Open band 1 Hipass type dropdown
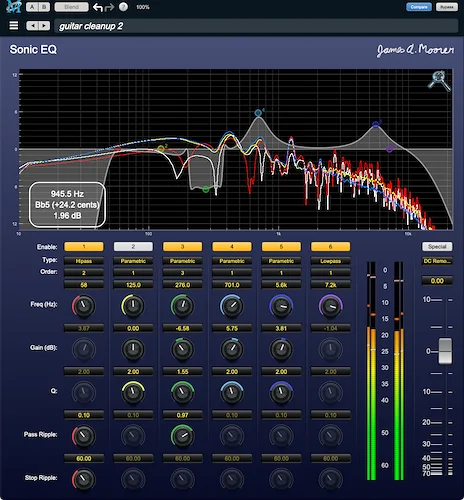 tap(84, 261)
